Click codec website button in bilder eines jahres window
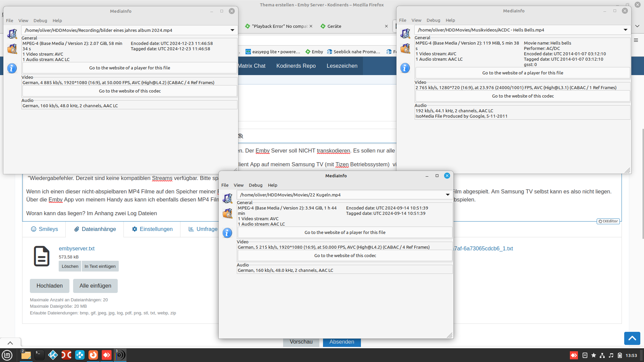 tap(129, 91)
